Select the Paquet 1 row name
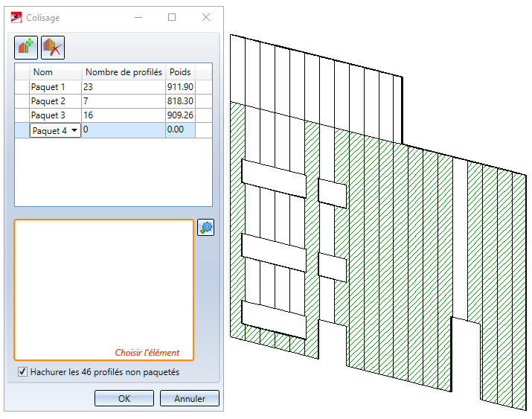The width and height of the screenshot is (532, 419). tap(56, 87)
